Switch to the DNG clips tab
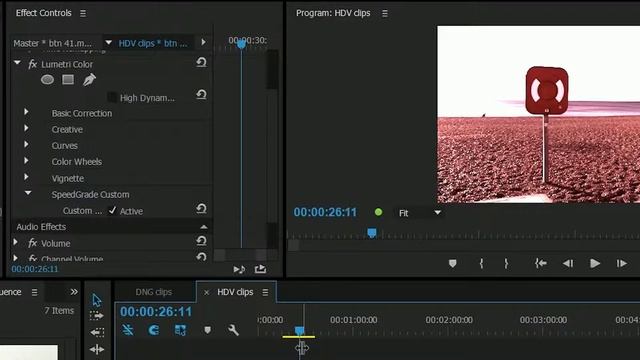Viewport: 640px width, 360px height. click(x=154, y=292)
